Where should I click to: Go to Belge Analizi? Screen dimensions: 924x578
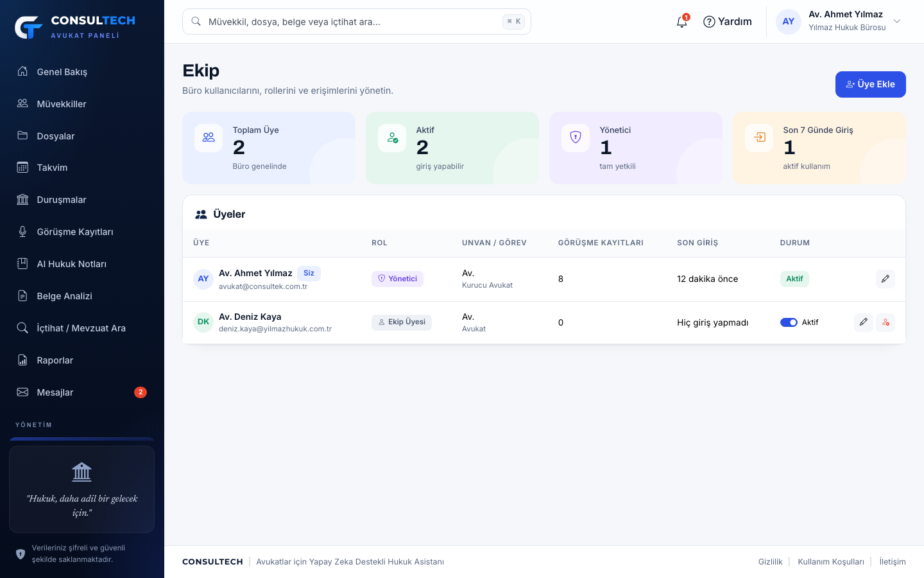pos(82,296)
